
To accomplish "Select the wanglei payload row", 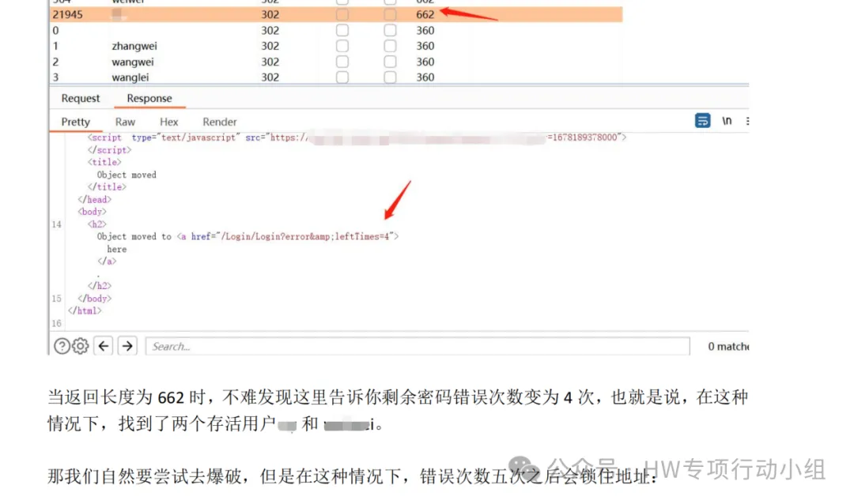I will click(x=336, y=77).
